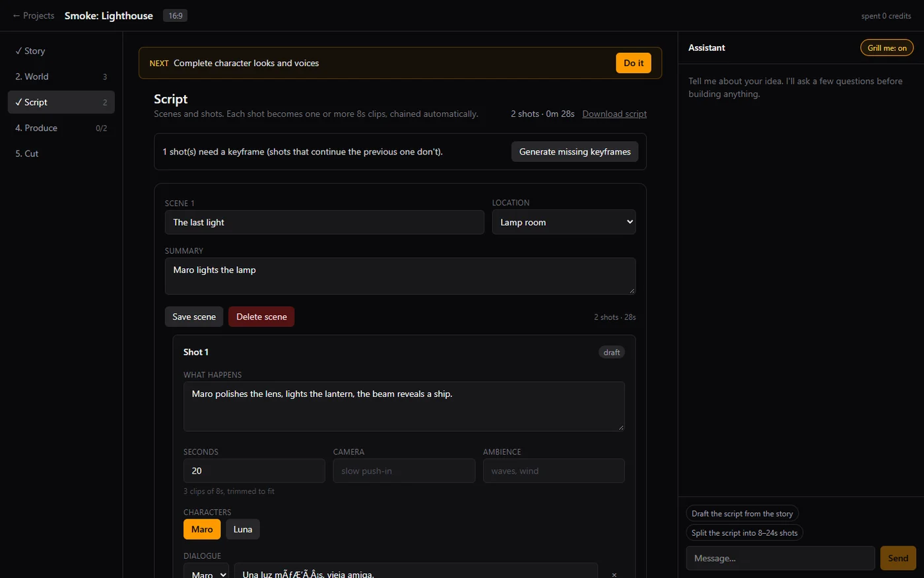Toggle the Luna character chip
Image resolution: width=924 pixels, height=578 pixels.
point(243,529)
